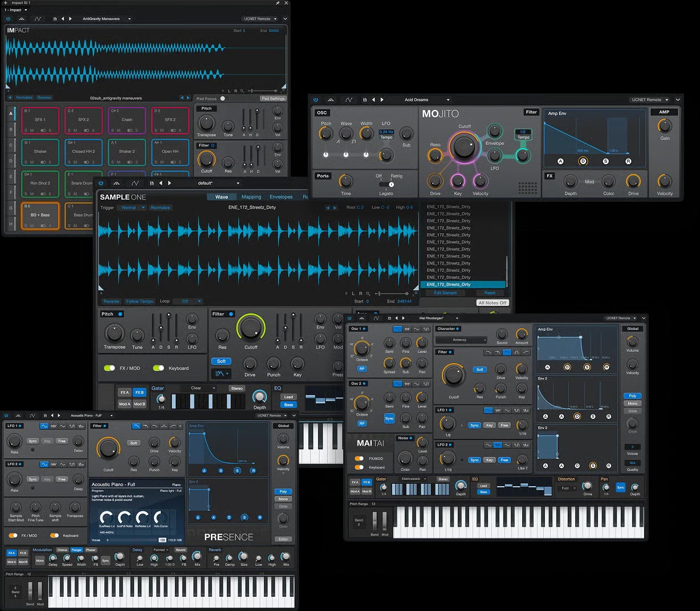The width and height of the screenshot is (700, 611).
Task: Switch to the Mapping tab in Sample One
Action: pos(251,197)
